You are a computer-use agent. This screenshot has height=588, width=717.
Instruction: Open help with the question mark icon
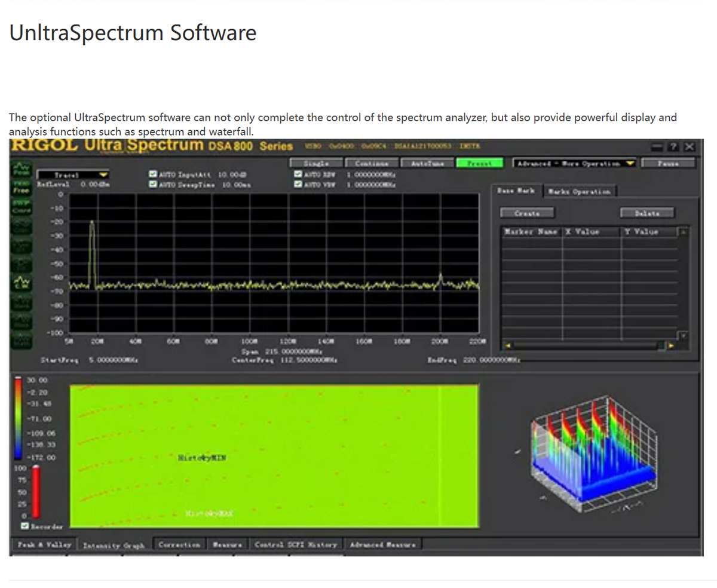(673, 147)
